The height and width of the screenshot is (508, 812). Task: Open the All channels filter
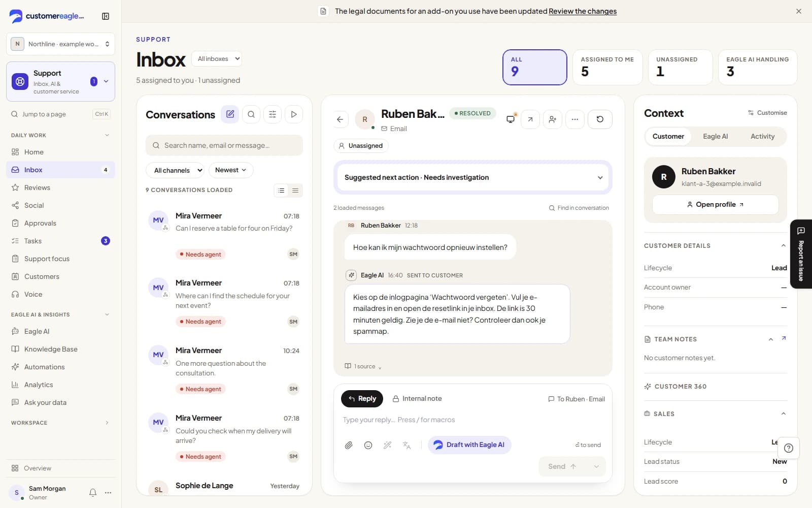click(175, 170)
